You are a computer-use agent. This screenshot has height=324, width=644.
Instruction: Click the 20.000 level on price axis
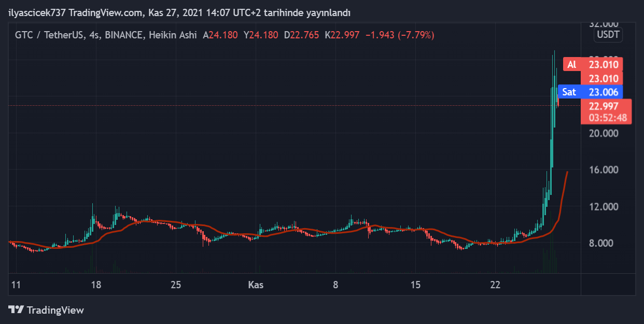coord(604,133)
